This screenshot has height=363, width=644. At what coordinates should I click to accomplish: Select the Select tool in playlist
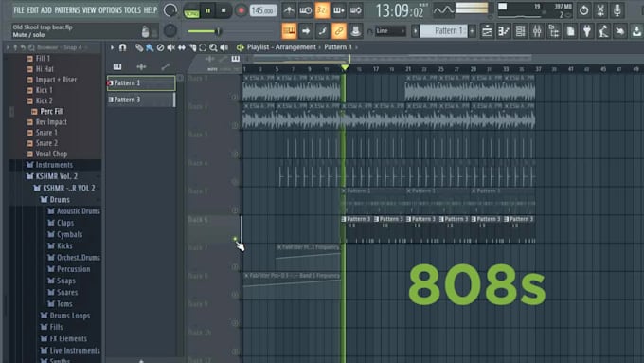click(x=203, y=48)
